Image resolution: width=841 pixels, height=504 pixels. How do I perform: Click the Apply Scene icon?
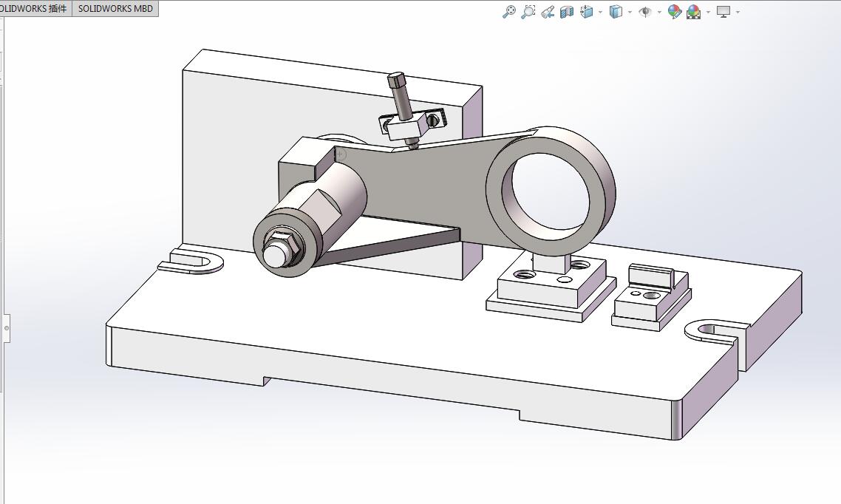pyautogui.click(x=693, y=11)
